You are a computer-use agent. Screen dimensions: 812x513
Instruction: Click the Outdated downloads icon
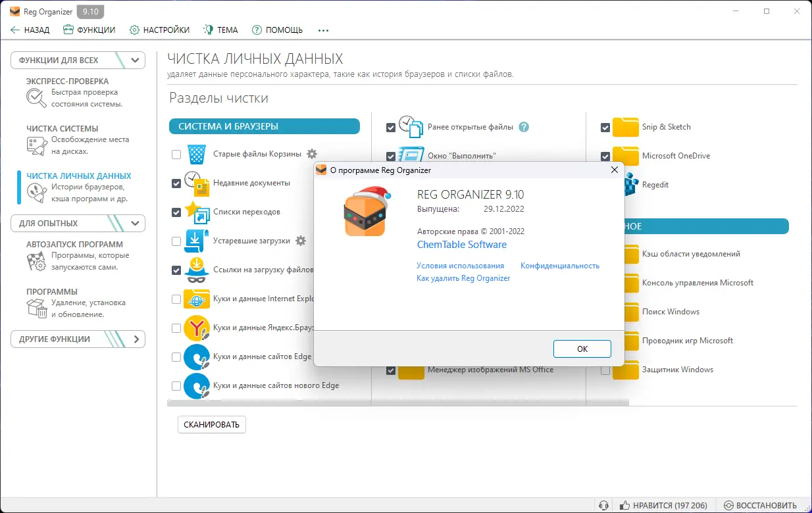tap(197, 241)
